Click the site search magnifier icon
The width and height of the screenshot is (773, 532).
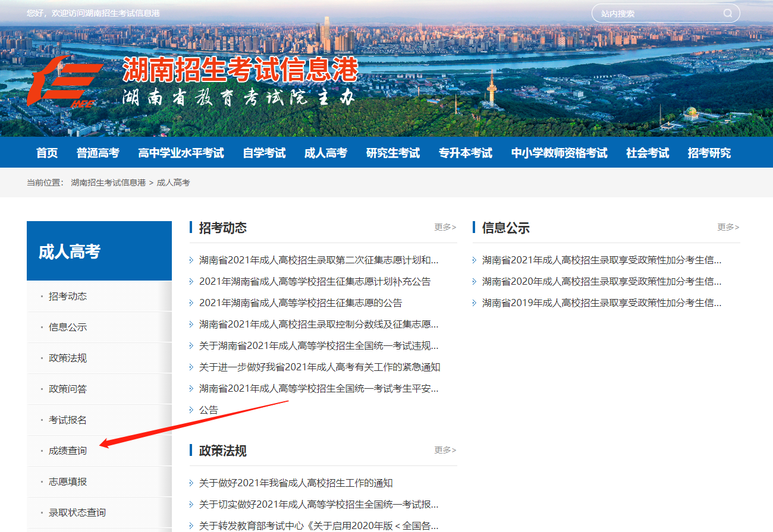(728, 12)
